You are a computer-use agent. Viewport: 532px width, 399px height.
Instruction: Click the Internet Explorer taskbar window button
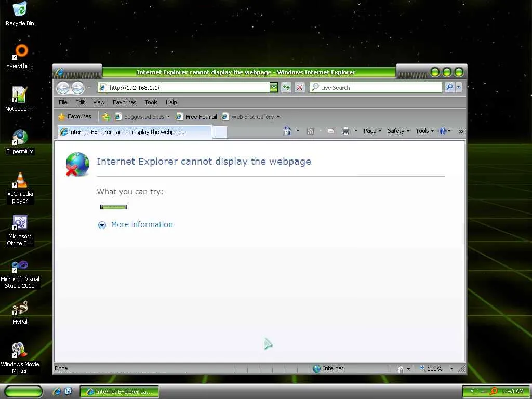point(119,392)
